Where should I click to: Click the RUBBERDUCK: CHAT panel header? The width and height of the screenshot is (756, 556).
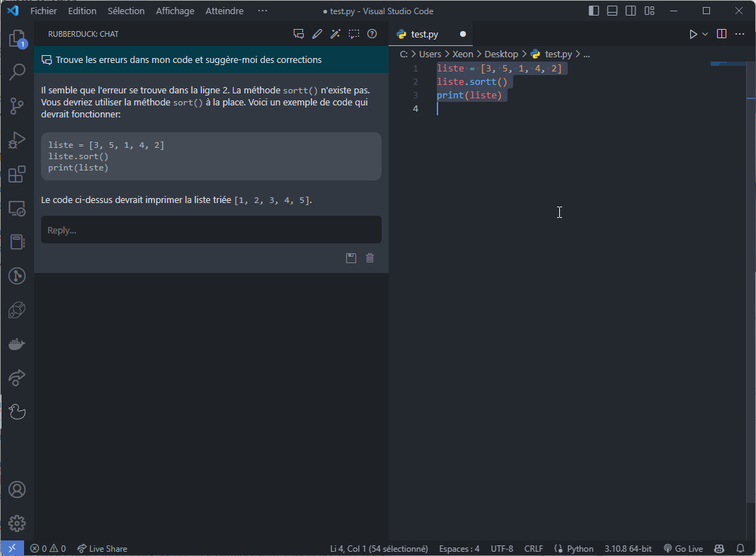click(83, 34)
